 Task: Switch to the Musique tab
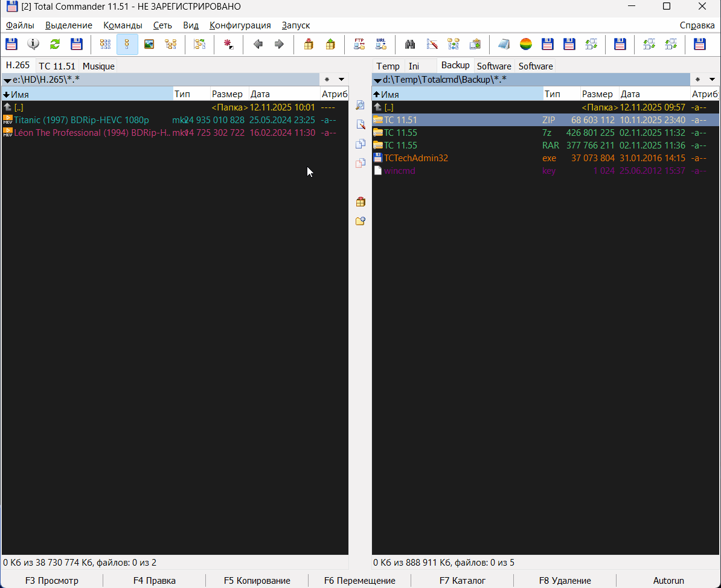click(x=98, y=66)
